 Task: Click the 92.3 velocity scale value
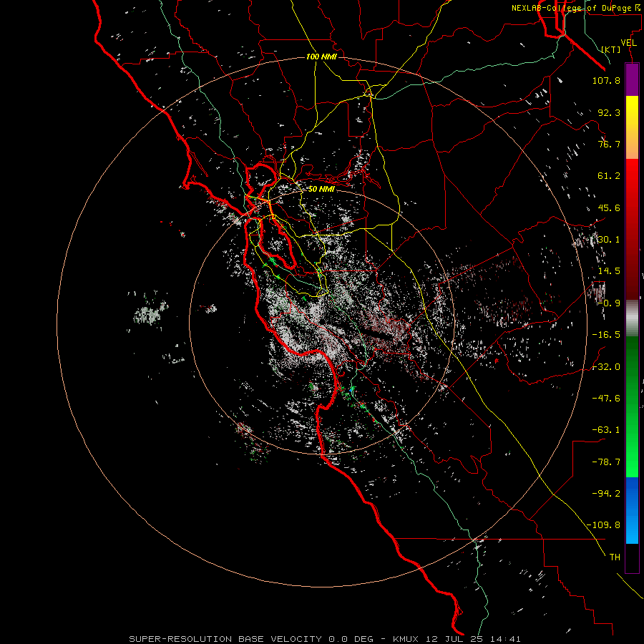coord(609,112)
